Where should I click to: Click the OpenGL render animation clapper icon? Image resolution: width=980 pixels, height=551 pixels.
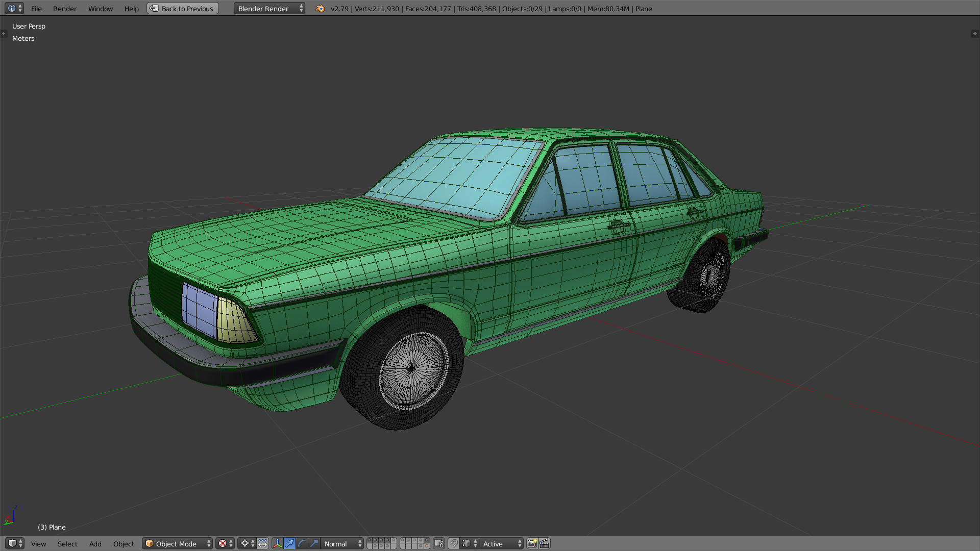544,544
